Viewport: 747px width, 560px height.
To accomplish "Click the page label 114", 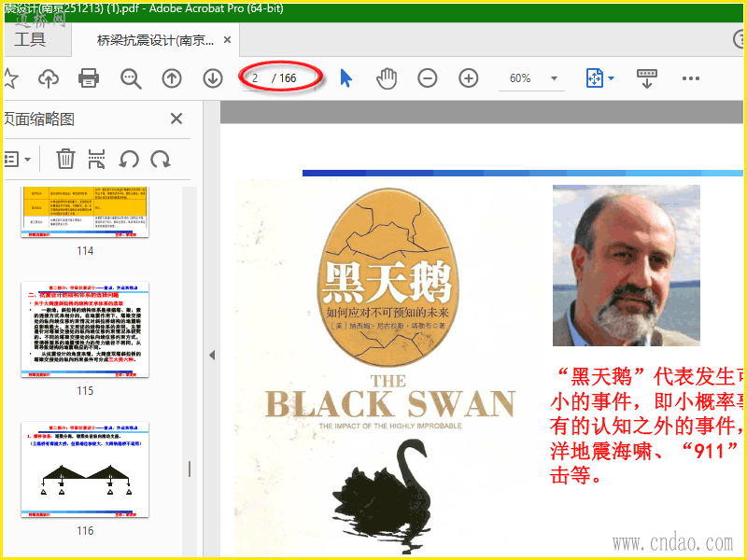I will coord(85,251).
